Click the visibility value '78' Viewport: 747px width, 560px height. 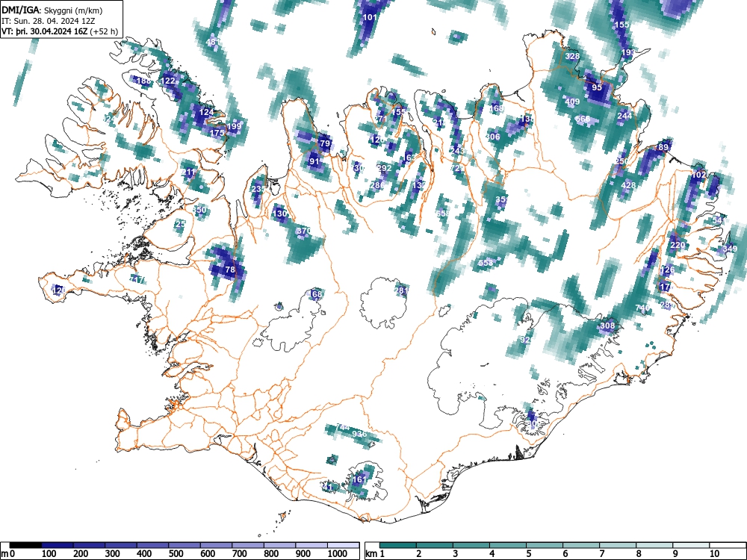click(230, 270)
